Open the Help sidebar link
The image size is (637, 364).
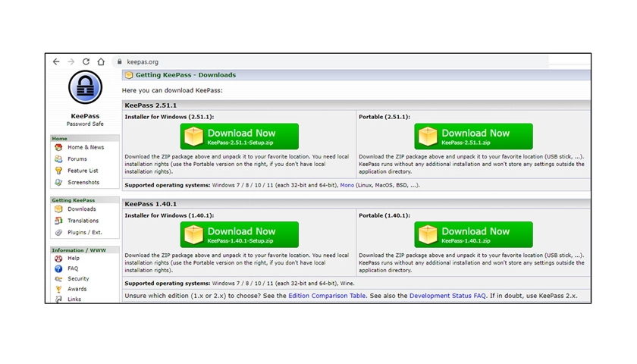(74, 259)
